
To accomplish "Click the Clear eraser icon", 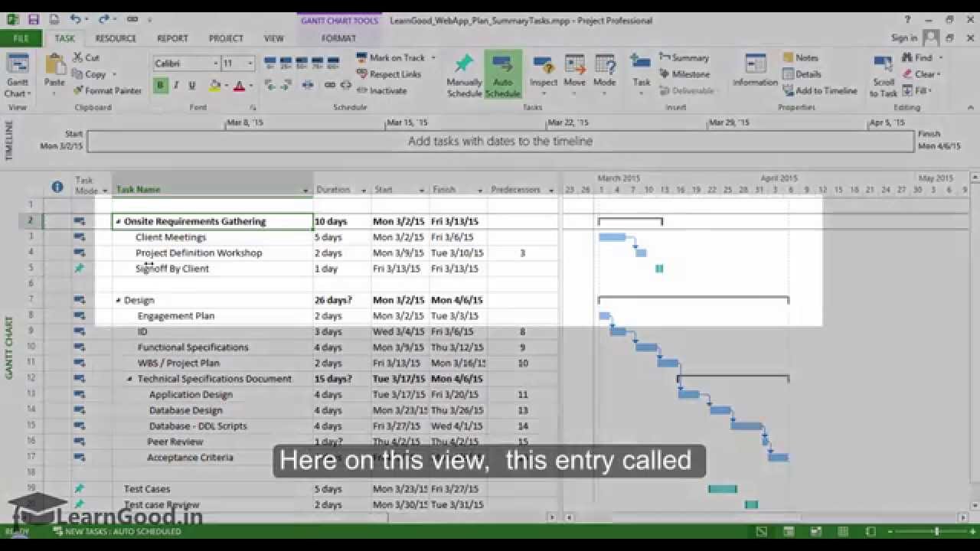I will [907, 74].
